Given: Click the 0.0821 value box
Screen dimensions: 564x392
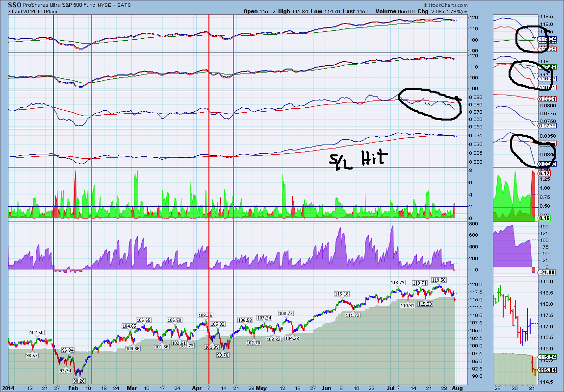Looking at the screenshot, I should point(547,99).
